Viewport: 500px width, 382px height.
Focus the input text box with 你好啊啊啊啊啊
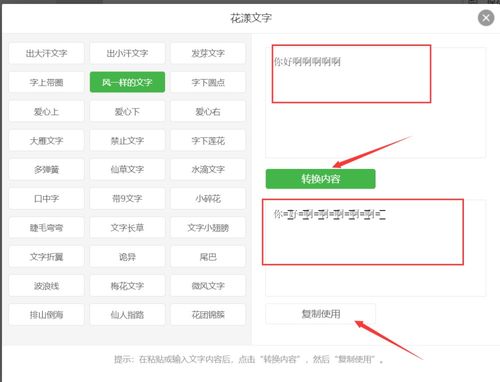(x=375, y=102)
